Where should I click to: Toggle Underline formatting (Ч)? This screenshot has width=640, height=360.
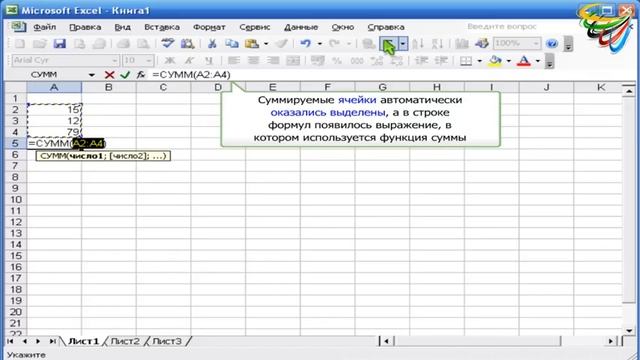pyautogui.click(x=209, y=61)
